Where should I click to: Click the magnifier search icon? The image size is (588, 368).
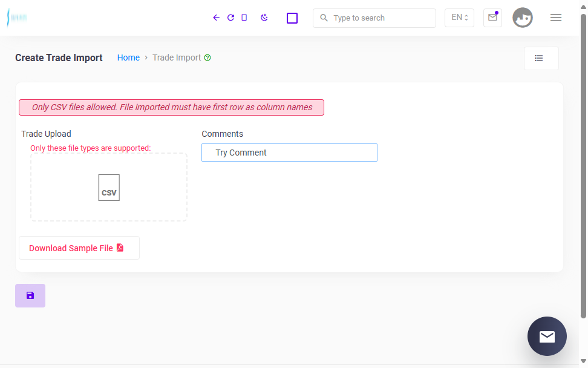pos(324,18)
